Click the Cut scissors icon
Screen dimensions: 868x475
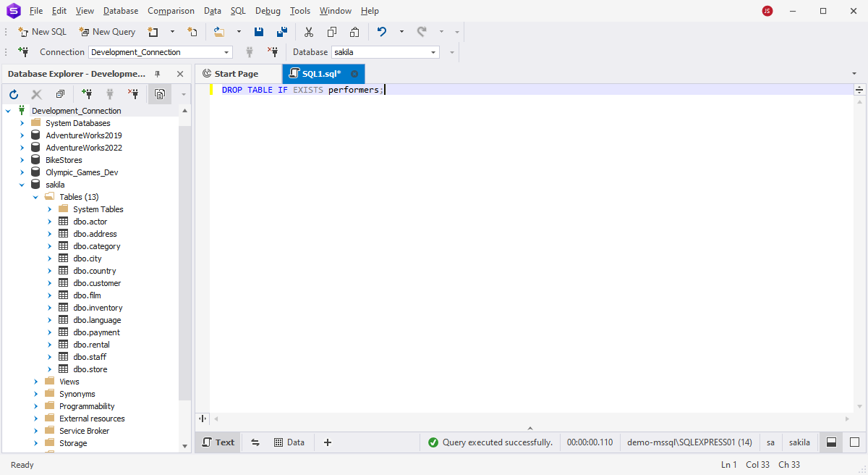(309, 32)
